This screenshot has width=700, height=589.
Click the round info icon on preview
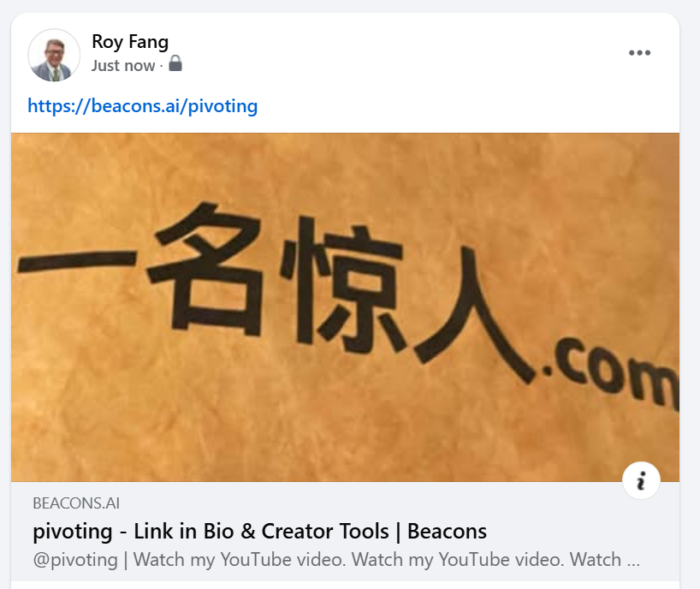coord(641,480)
